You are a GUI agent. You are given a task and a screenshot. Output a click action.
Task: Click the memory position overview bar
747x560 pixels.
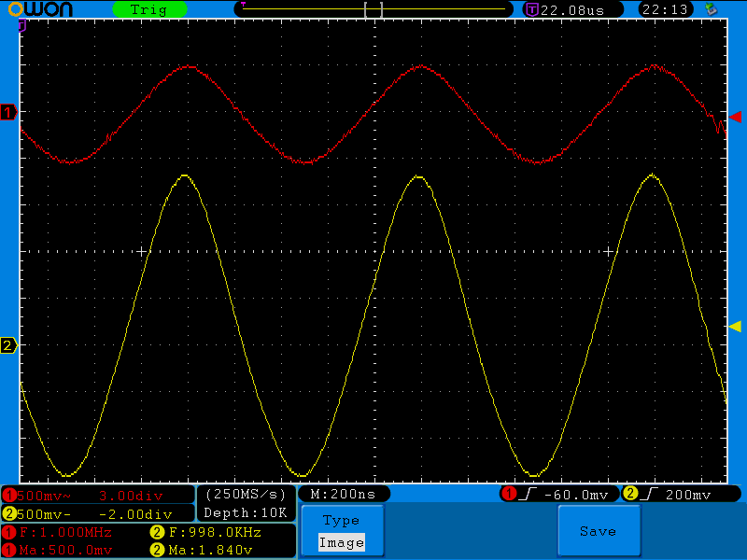point(373,9)
